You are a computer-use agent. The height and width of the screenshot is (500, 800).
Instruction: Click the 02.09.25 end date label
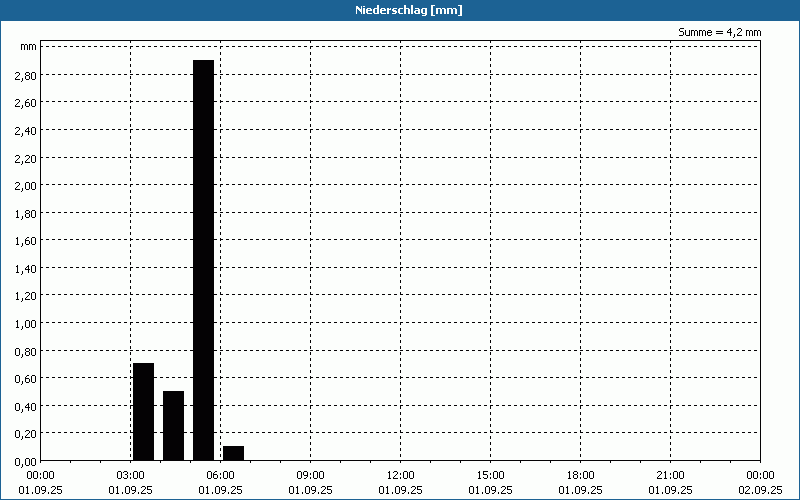(760, 490)
